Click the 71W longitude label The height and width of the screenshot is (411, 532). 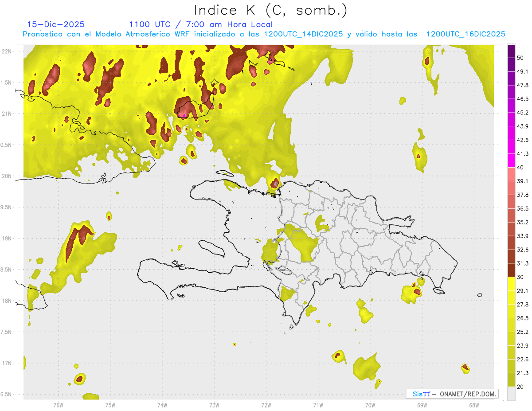tap(318, 405)
